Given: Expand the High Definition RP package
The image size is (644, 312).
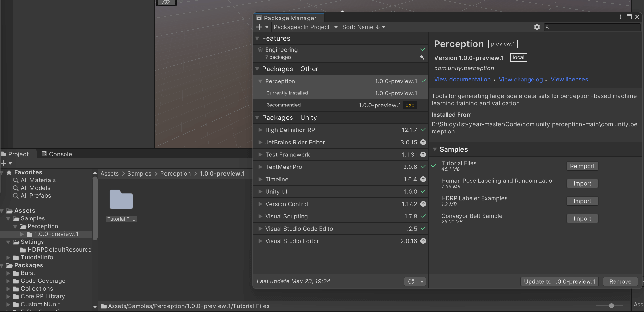Looking at the screenshot, I should [x=260, y=130].
